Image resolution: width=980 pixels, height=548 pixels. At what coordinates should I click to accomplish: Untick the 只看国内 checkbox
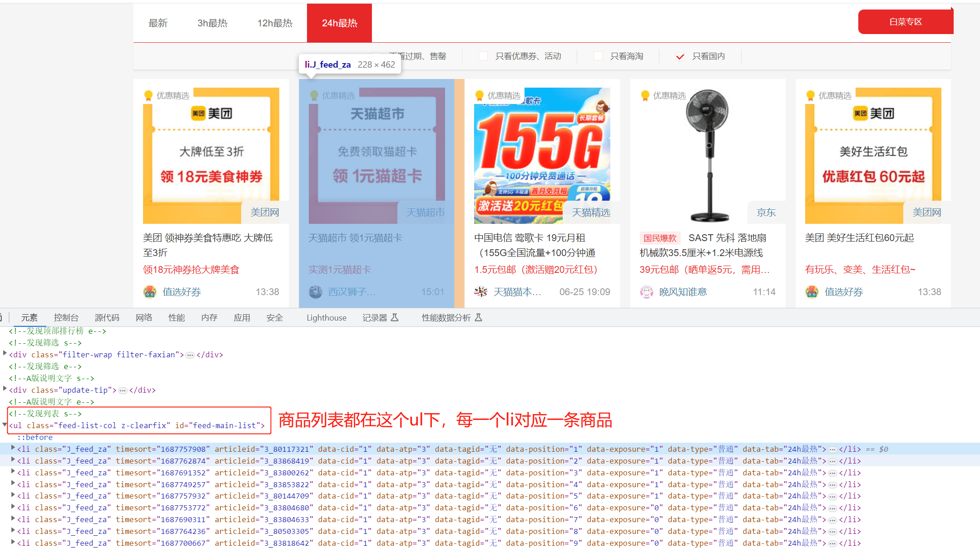[680, 56]
